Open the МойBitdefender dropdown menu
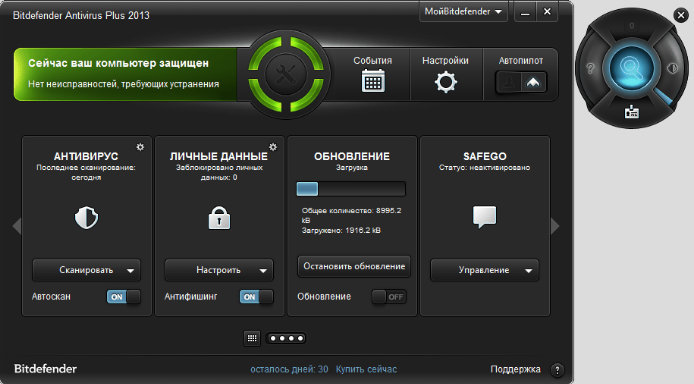 point(463,12)
